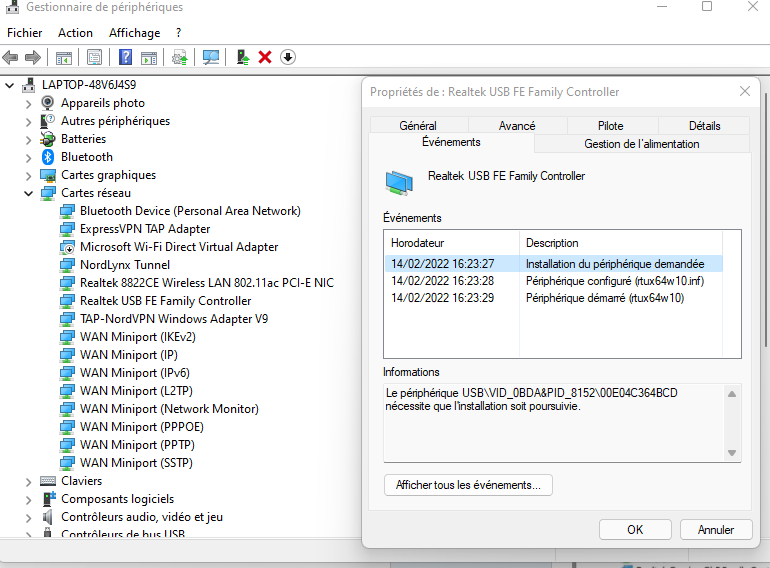Expand the Autres périphériques category
The width and height of the screenshot is (770, 568).
point(28,122)
